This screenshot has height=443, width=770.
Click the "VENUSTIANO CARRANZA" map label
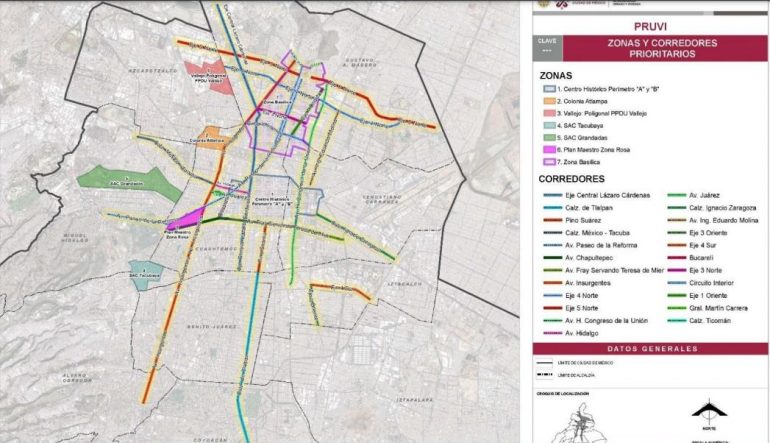[x=382, y=199]
